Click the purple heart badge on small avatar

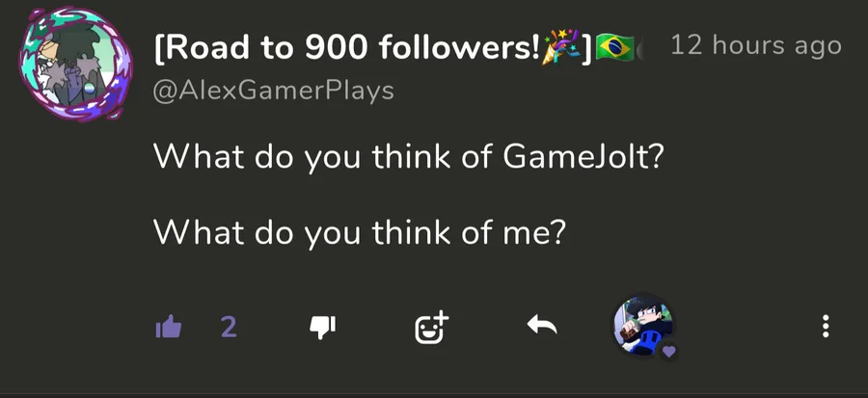(x=669, y=352)
